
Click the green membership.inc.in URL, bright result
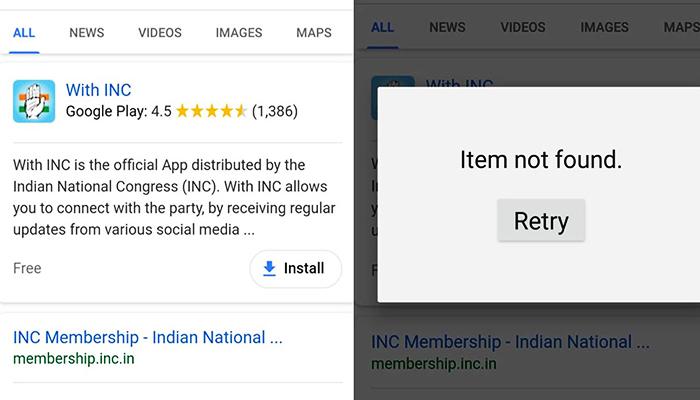point(74,358)
